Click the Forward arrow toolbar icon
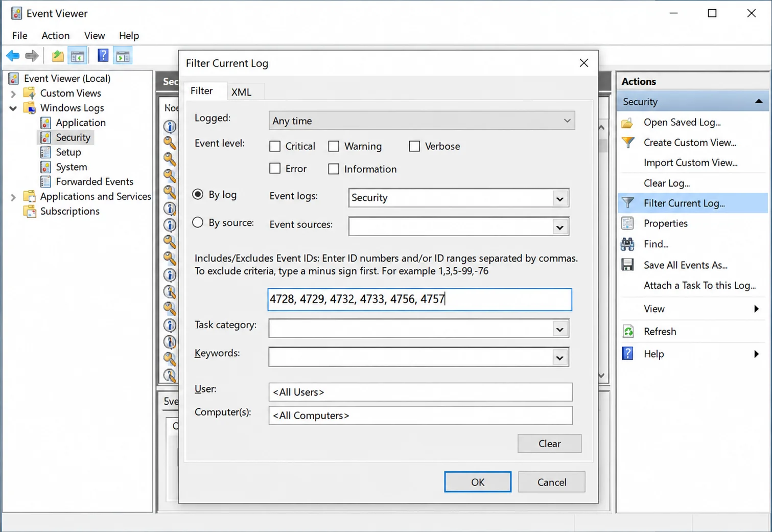Image resolution: width=772 pixels, height=532 pixels. coord(32,56)
